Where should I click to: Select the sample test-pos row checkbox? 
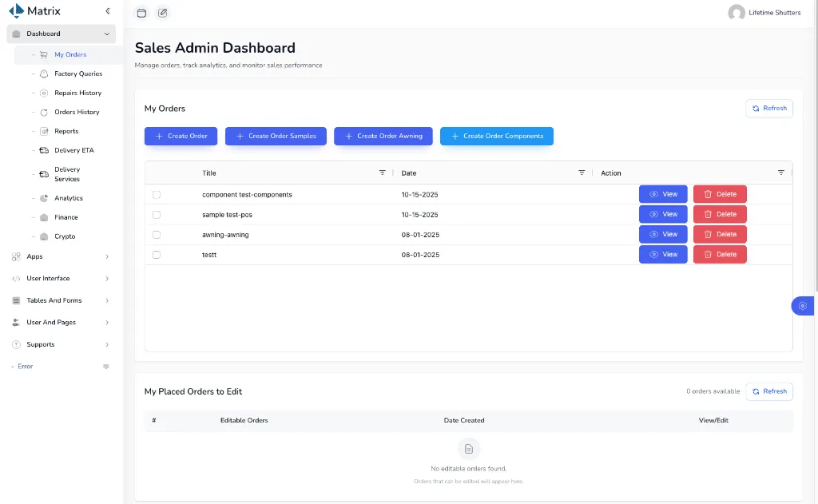tap(157, 215)
